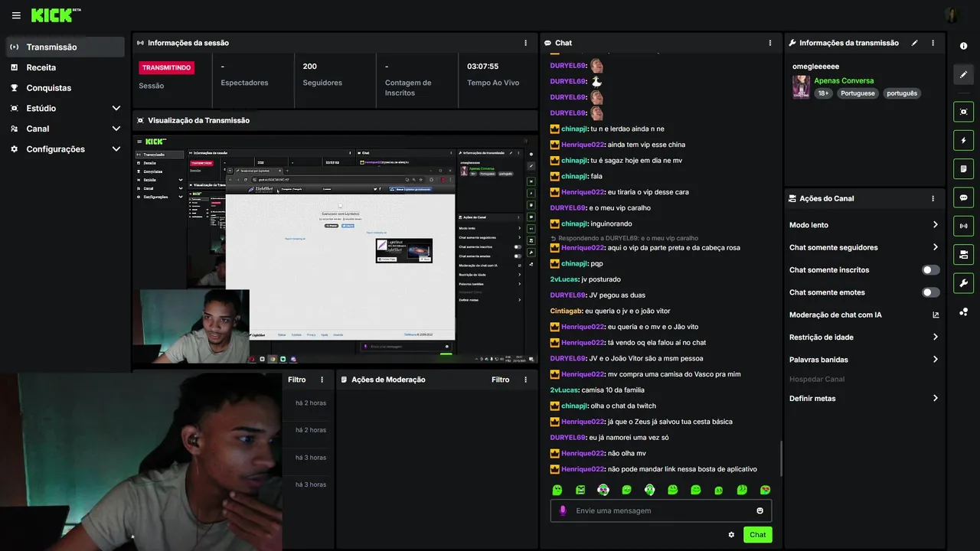Click the stream preview under Visualização da Transmissão
This screenshot has width=980, height=551.
pos(335,249)
